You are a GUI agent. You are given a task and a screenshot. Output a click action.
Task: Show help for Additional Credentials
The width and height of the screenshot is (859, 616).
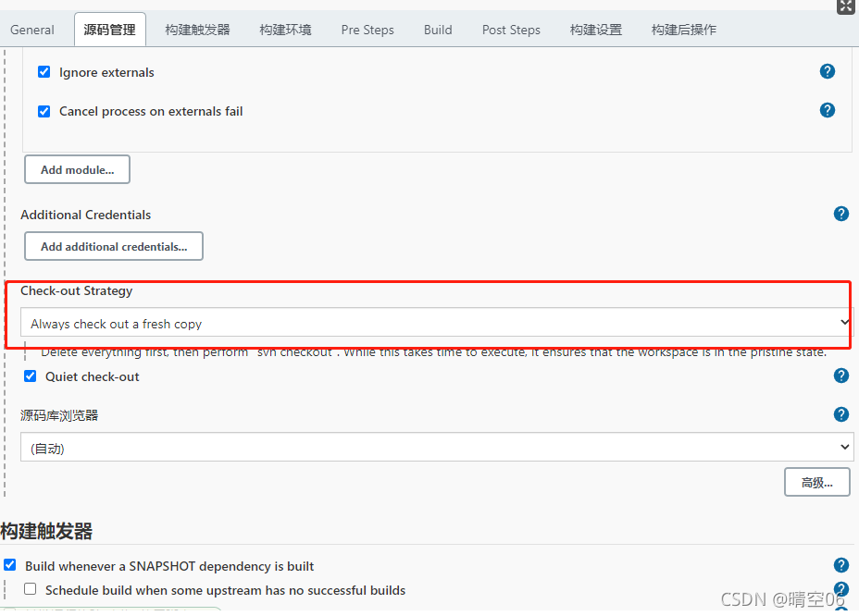[x=840, y=214]
